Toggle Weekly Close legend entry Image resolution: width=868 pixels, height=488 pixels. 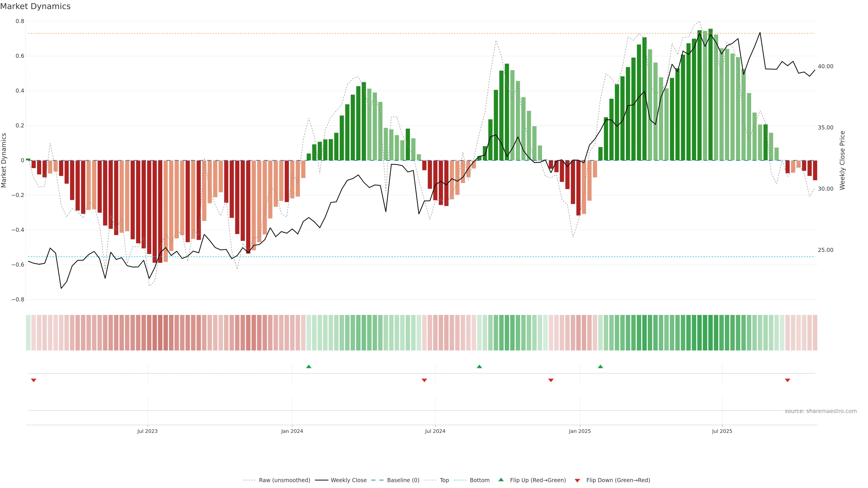(348, 480)
